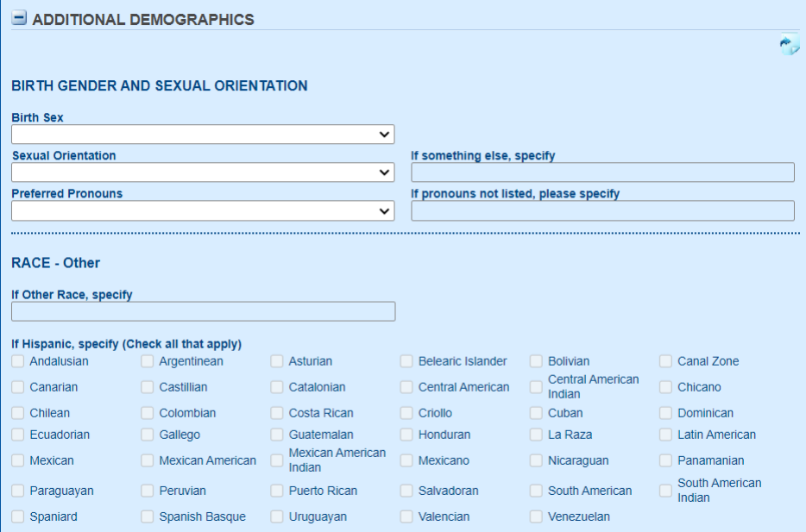This screenshot has width=806, height=532.
Task: Check the Uruguayan box
Action: [x=277, y=516]
